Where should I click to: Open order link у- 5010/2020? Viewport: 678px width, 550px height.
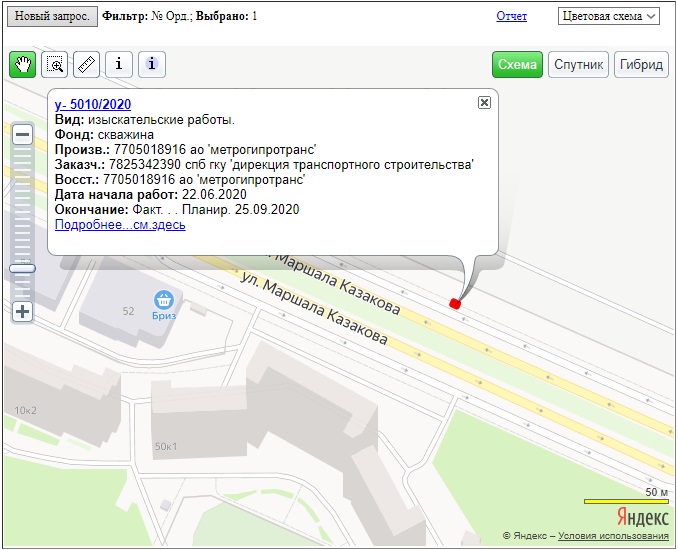pyautogui.click(x=92, y=105)
